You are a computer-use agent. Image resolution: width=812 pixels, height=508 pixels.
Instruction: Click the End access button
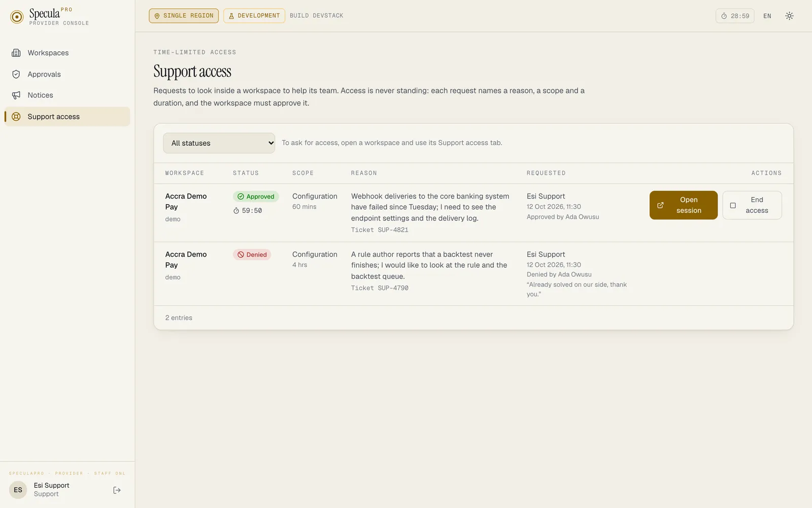(752, 205)
